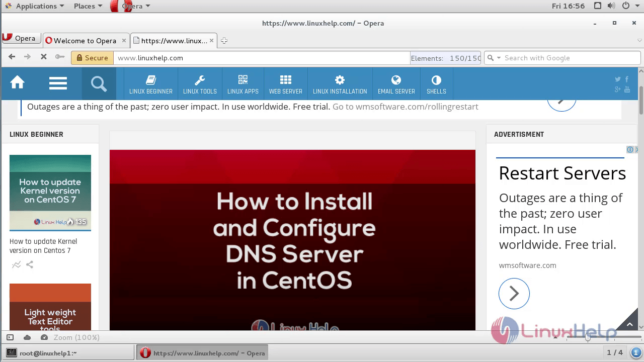The width and height of the screenshot is (644, 362).
Task: Open the DNS Server in CentOS featured image
Action: point(292,240)
